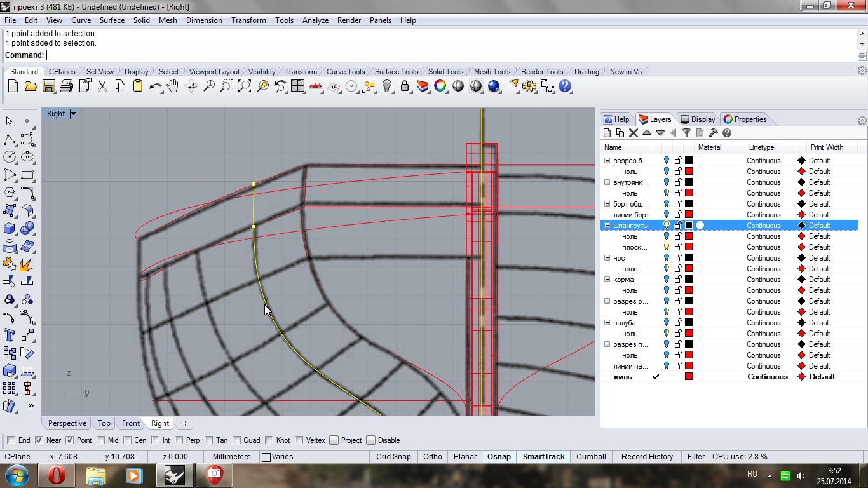
Task: Switch to the Curve Tools toolbar tab
Action: (345, 72)
